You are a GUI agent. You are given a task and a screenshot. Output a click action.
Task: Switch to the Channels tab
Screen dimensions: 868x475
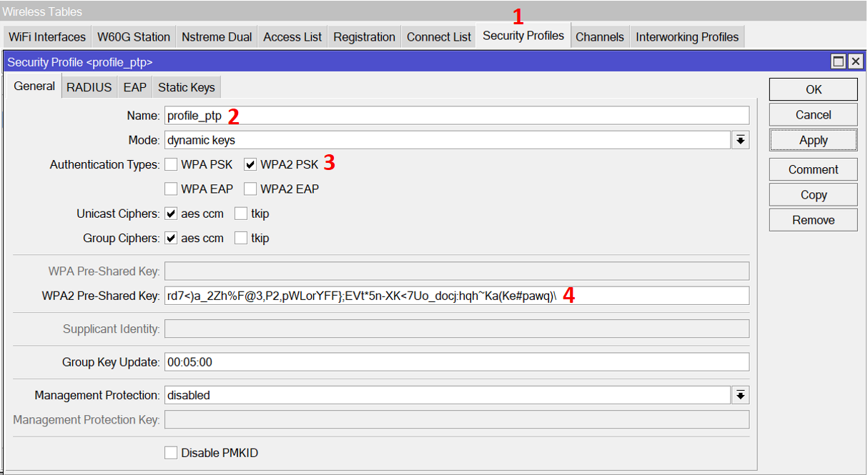pyautogui.click(x=600, y=37)
